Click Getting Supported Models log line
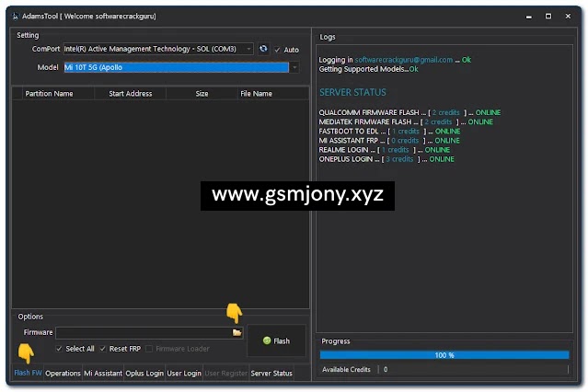The image size is (588, 392). coord(368,69)
